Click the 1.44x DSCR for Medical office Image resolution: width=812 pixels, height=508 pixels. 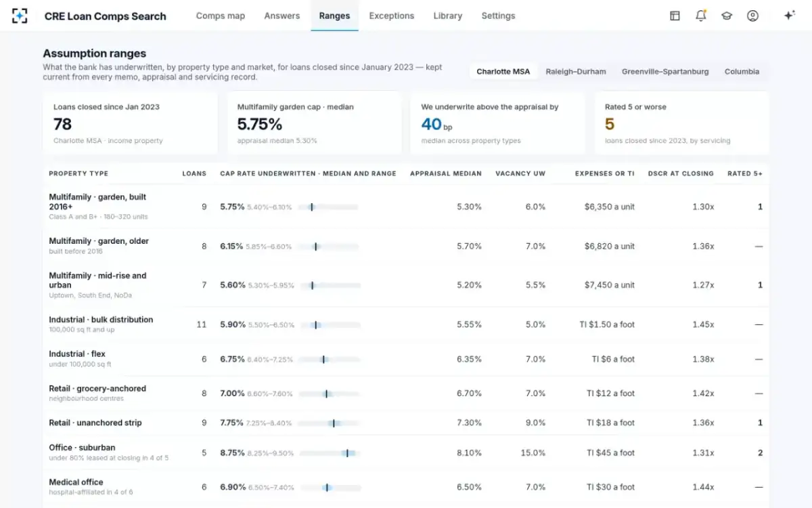pos(703,488)
